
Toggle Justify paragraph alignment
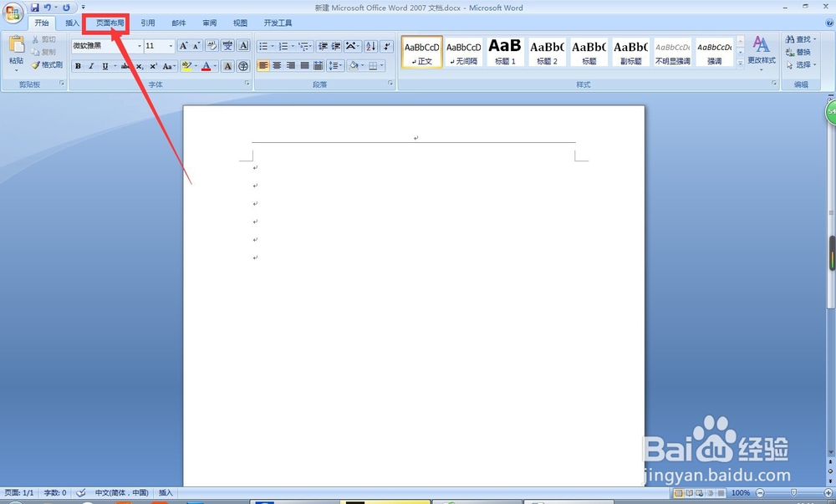[x=304, y=65]
